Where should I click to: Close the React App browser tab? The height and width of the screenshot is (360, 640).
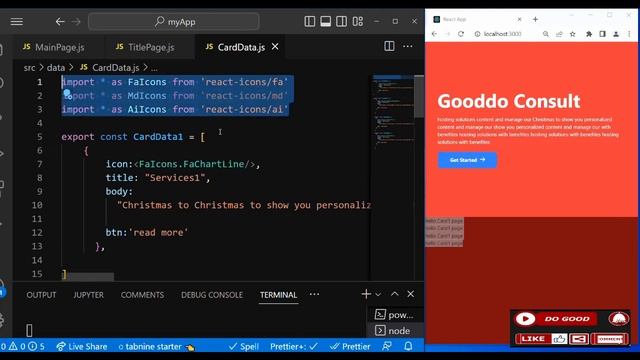(x=520, y=19)
